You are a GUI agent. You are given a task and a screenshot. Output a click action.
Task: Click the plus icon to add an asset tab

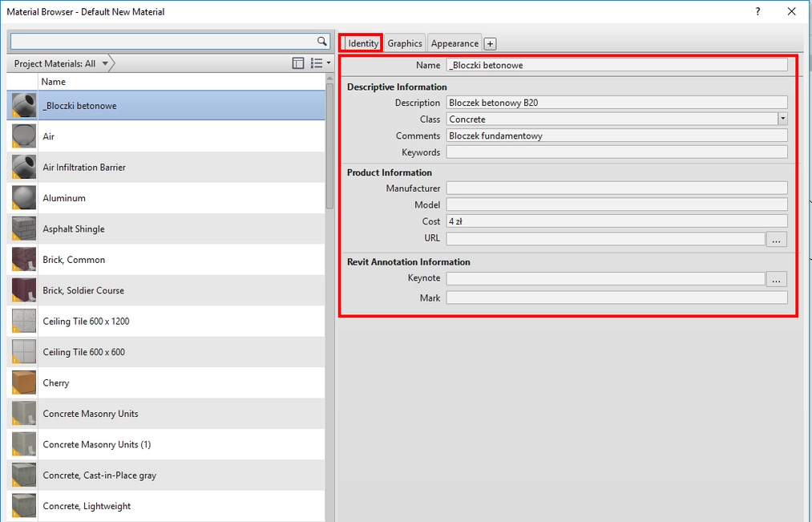(x=489, y=42)
